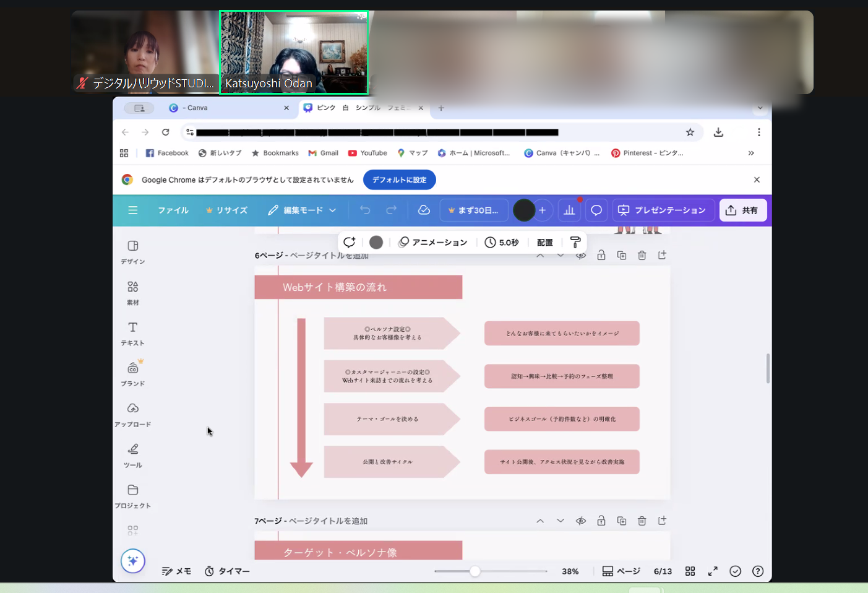The image size is (868, 593).
Task: Open the デザイン panel in sidebar
Action: point(132,251)
